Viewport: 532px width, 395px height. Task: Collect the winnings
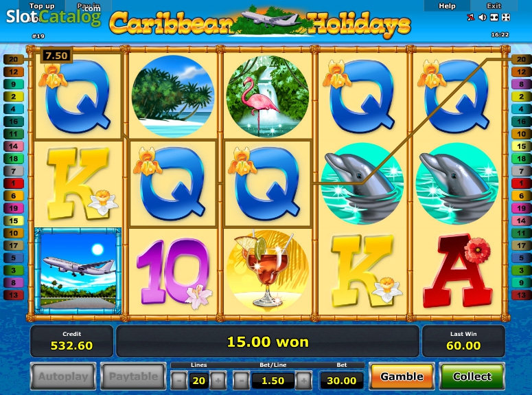(472, 376)
